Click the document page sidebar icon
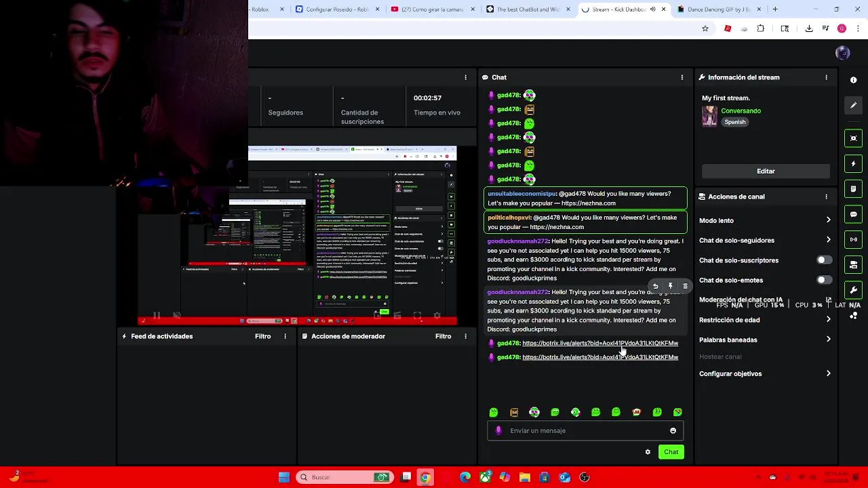The image size is (868, 488). (853, 189)
